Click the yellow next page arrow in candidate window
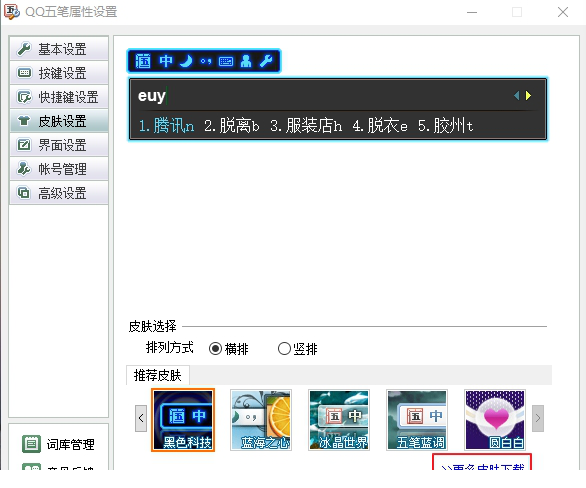The height and width of the screenshot is (488, 586). 528,96
